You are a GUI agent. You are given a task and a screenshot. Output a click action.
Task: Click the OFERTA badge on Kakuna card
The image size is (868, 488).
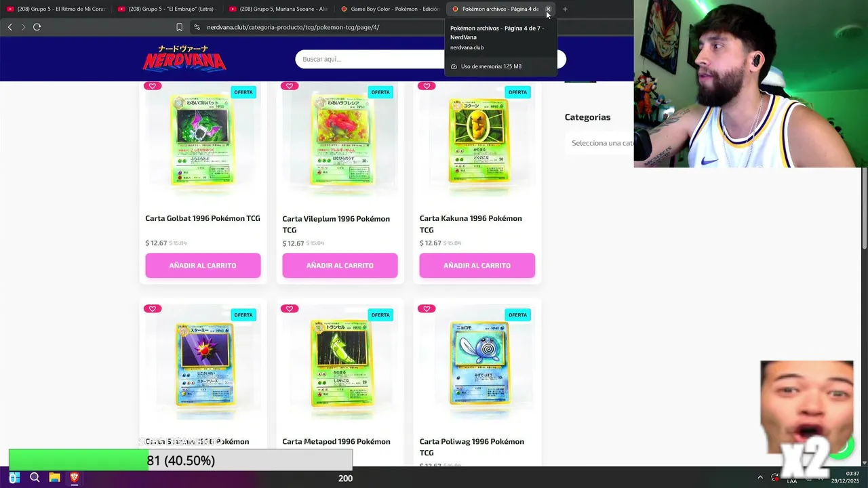point(517,92)
